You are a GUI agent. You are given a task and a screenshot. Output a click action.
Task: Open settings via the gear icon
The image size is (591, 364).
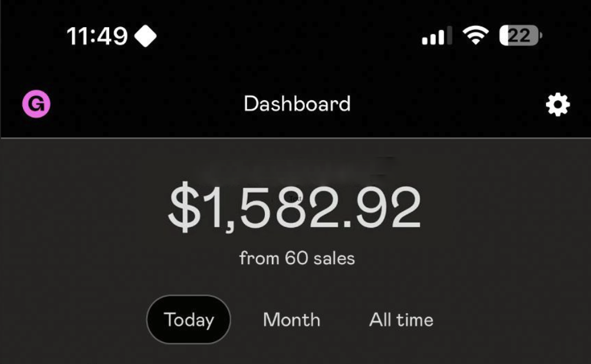(557, 105)
